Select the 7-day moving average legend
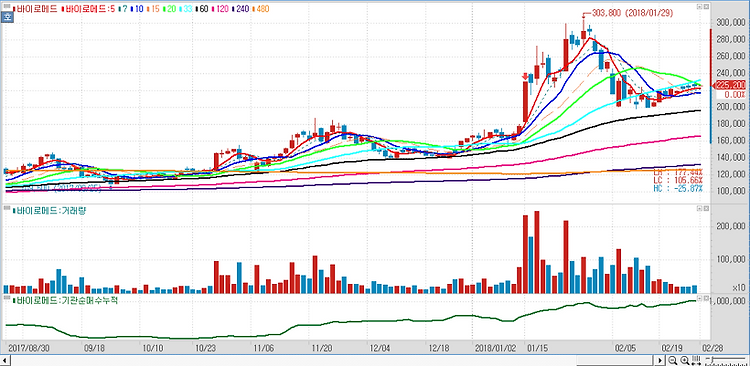The width and height of the screenshot is (750, 366). click(123, 9)
